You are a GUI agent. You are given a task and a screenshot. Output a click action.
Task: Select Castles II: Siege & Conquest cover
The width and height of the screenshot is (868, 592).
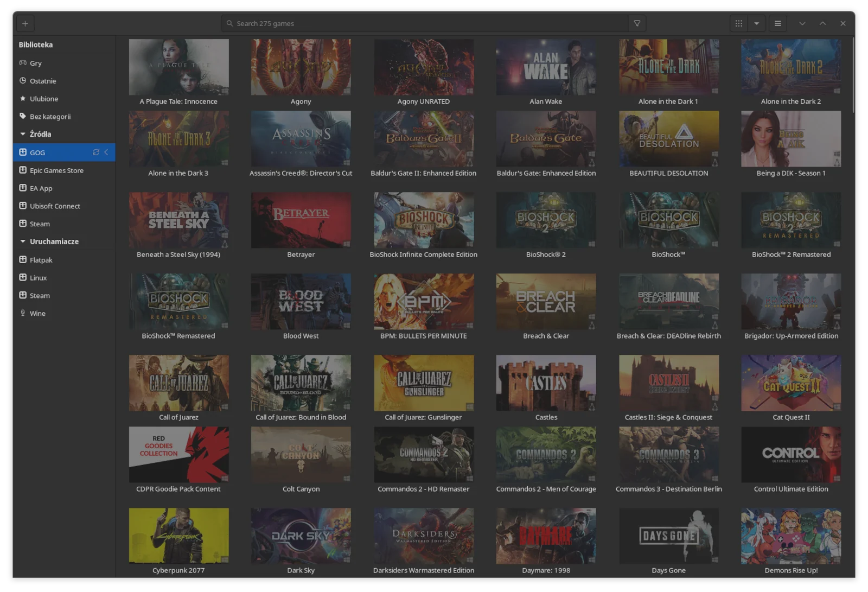(x=669, y=383)
